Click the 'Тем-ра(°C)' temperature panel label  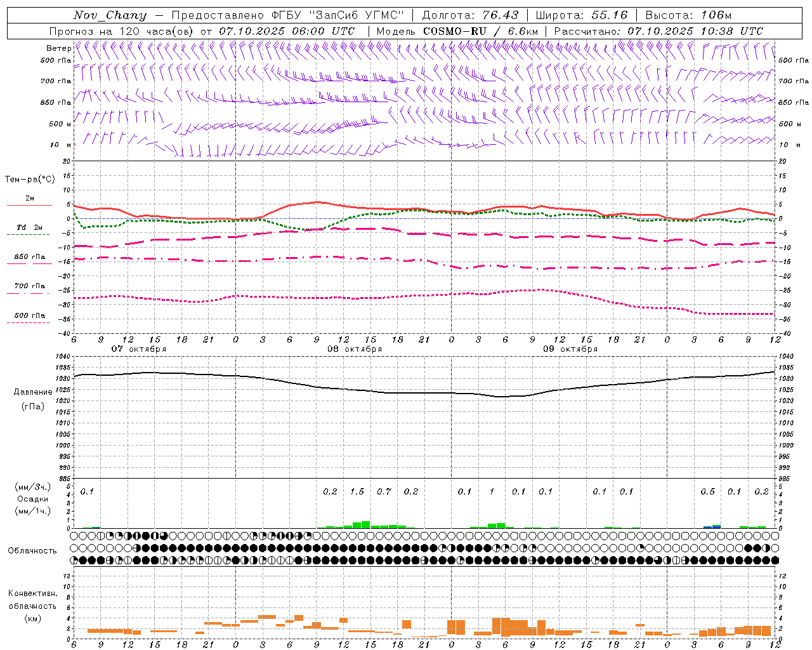coord(30,180)
